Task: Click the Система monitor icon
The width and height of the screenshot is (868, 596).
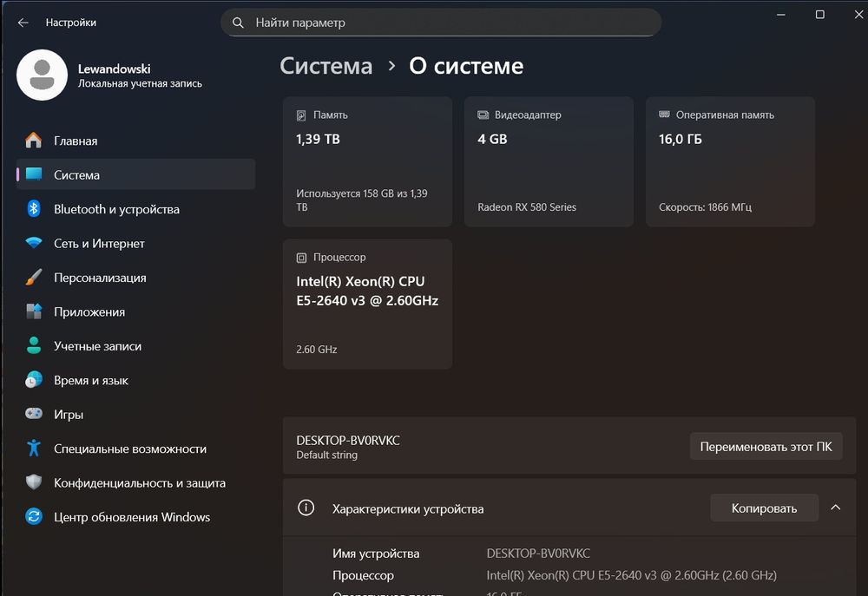Action: (34, 174)
